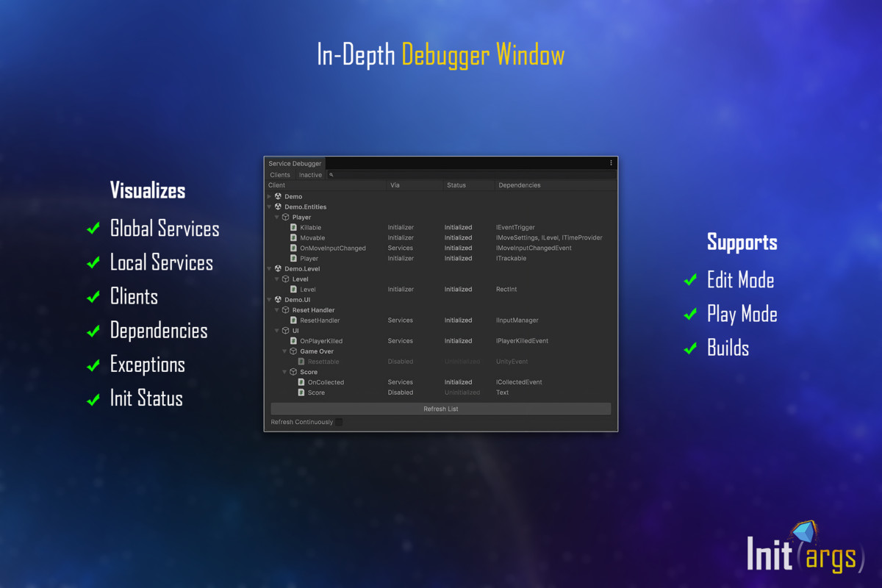Select the Resettable row label
882x588 pixels.
[x=324, y=361]
